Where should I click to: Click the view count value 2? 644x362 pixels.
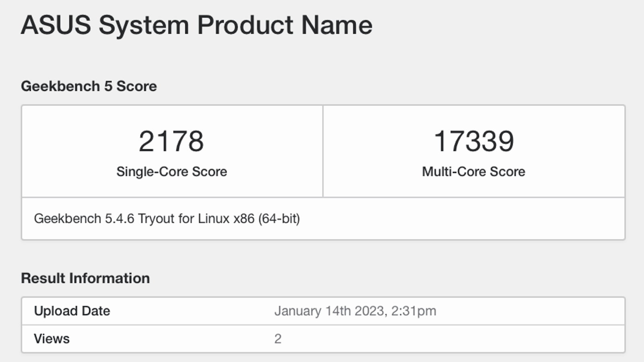point(278,339)
